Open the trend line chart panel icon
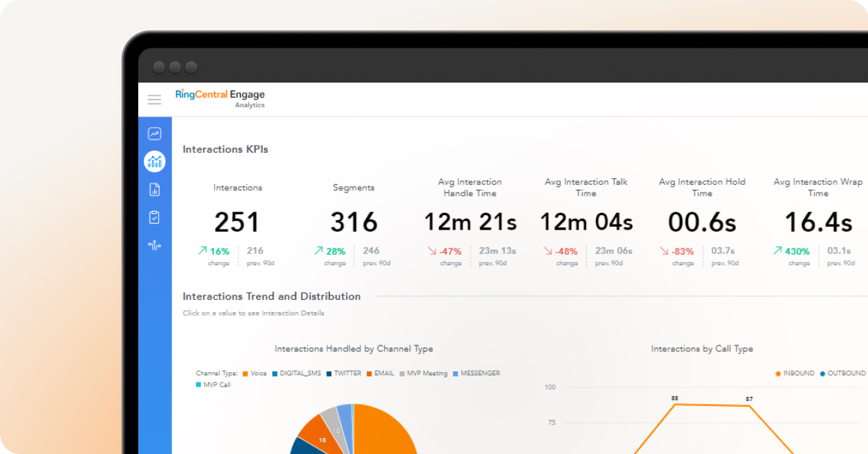The width and height of the screenshot is (868, 454). pos(154,133)
